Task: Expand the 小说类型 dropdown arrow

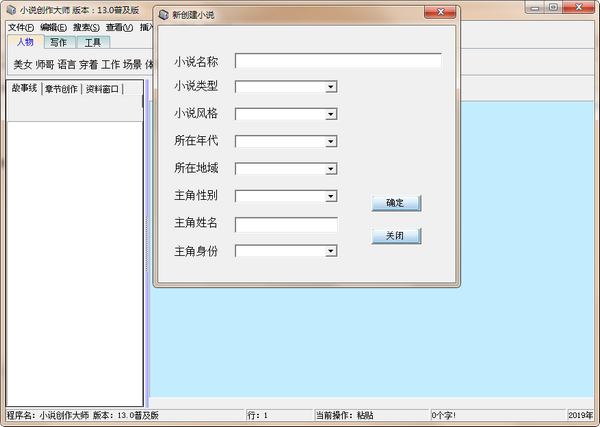Action: (331, 87)
